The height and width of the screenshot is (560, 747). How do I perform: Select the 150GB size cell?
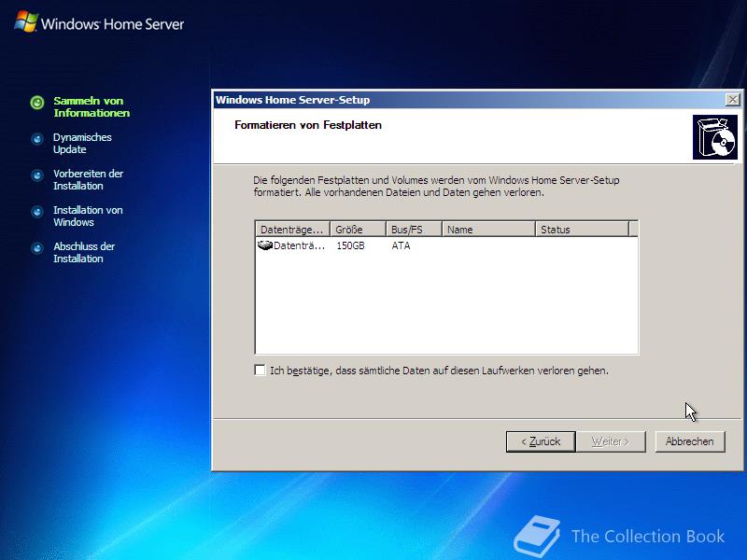pos(351,245)
